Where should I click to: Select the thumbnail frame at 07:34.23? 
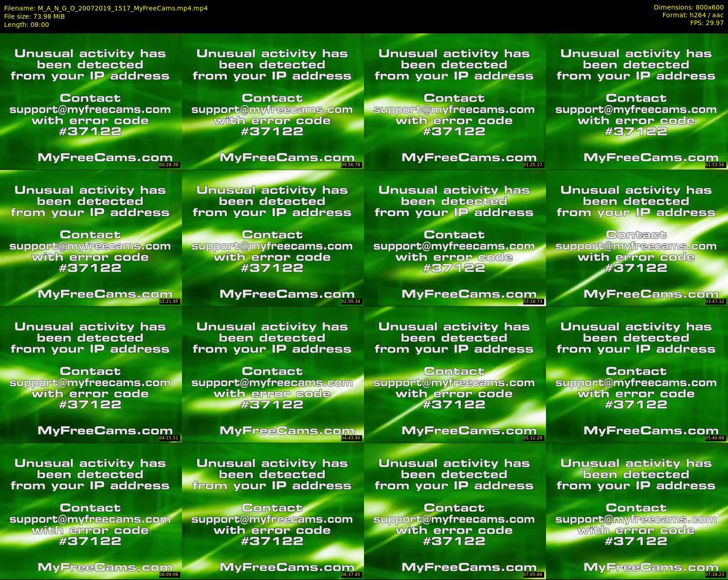[637, 511]
